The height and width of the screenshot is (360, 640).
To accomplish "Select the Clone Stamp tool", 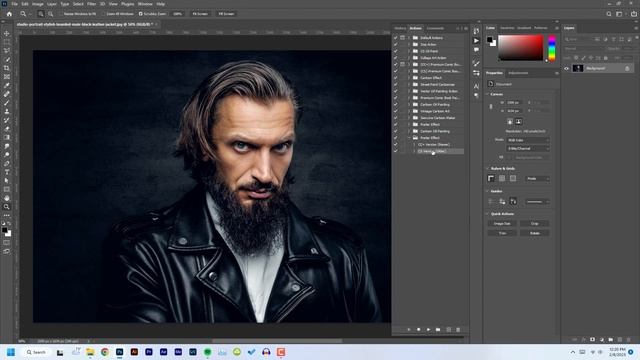I will (7, 111).
